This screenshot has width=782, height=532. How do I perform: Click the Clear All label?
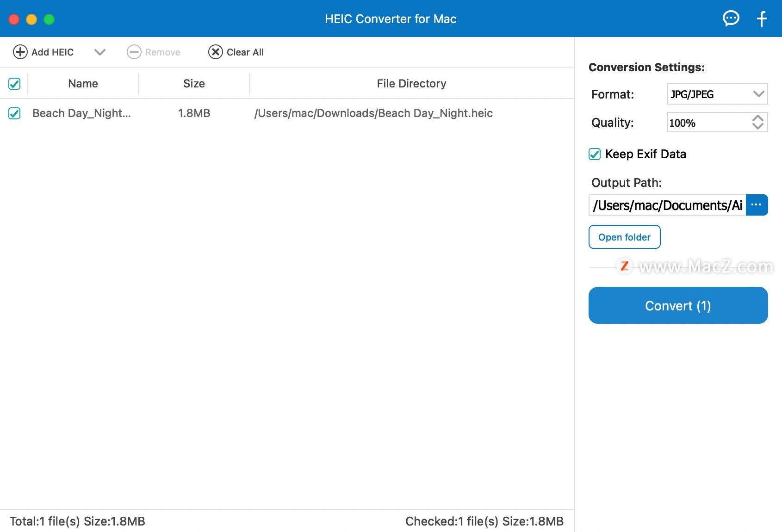pyautogui.click(x=245, y=52)
